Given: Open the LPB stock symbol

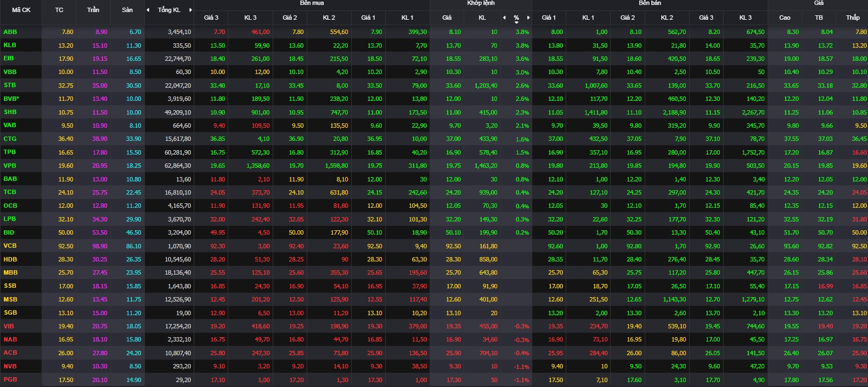Looking at the screenshot, I should (x=10, y=219).
